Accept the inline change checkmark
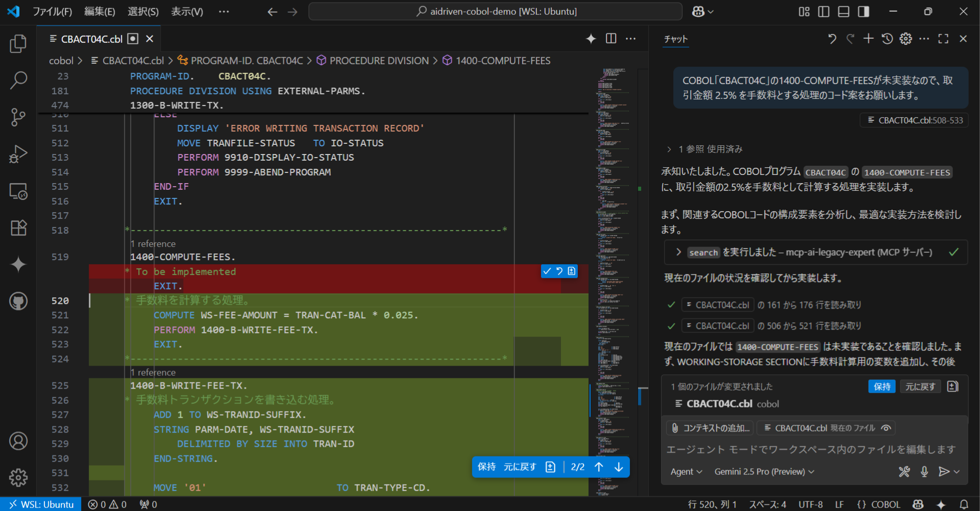The image size is (980, 511). [x=547, y=271]
